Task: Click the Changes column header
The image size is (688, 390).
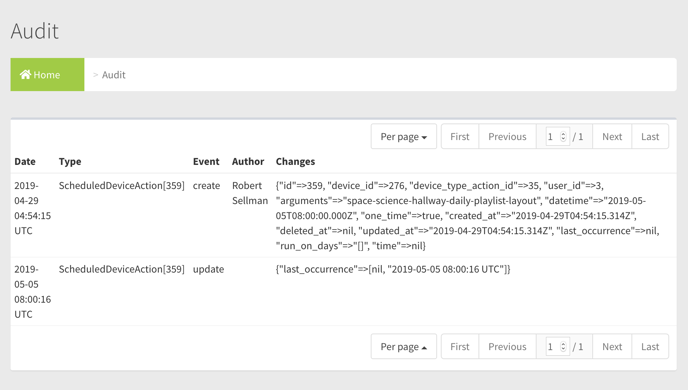Action: (295, 161)
